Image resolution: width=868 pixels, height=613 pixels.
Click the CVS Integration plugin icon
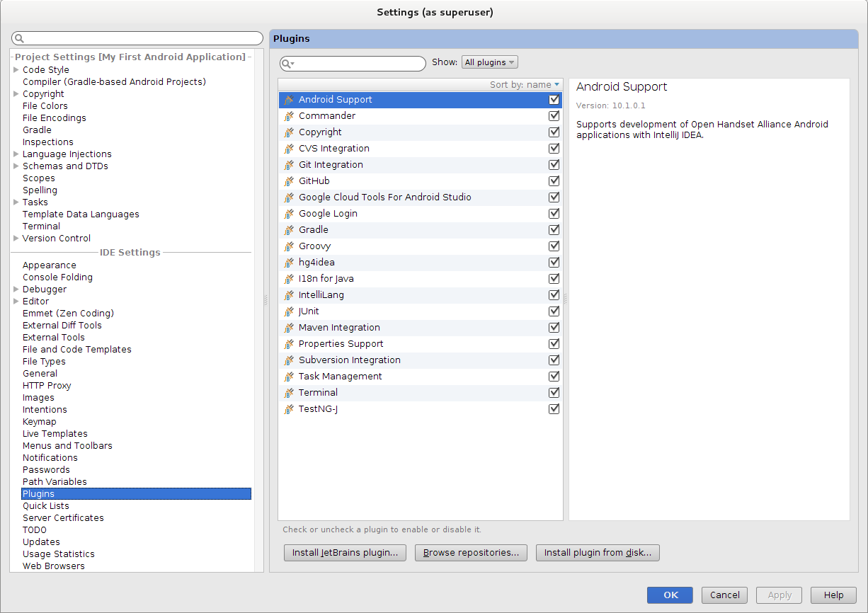289,149
